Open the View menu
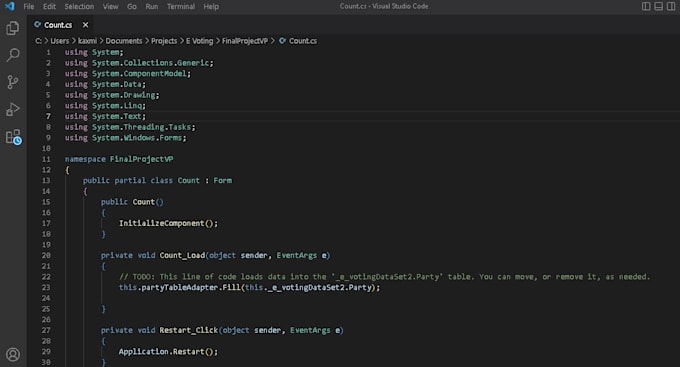Screen dimensions: 680x367 click(110, 7)
